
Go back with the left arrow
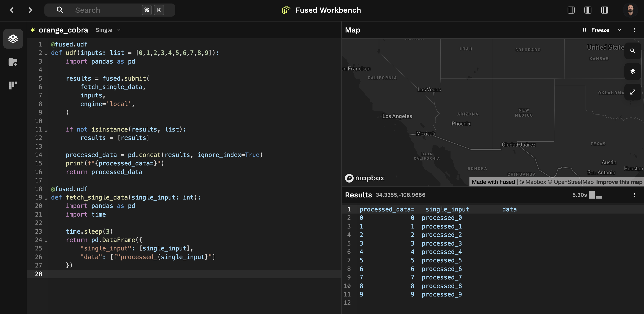click(x=12, y=10)
